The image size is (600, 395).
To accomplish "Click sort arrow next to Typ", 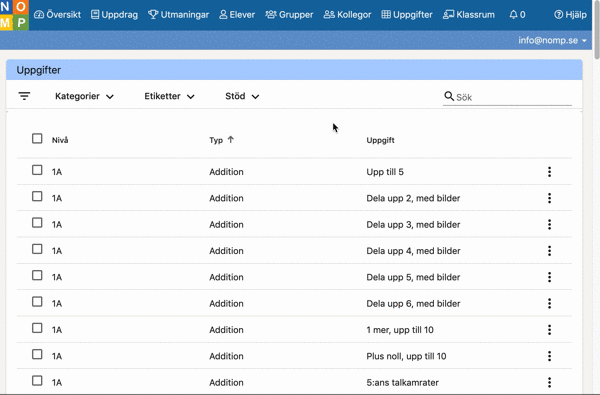I will tap(230, 140).
